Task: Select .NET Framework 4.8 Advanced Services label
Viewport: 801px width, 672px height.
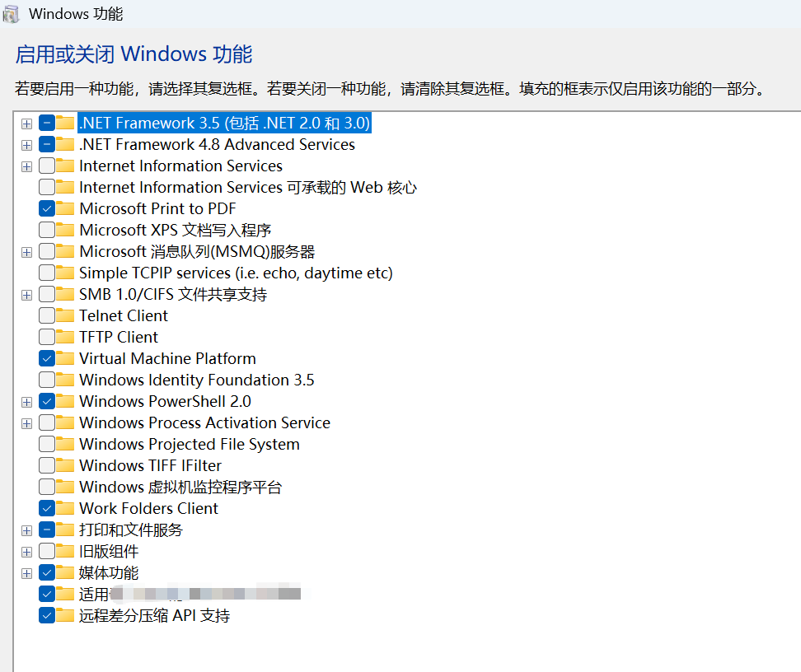Action: click(217, 144)
